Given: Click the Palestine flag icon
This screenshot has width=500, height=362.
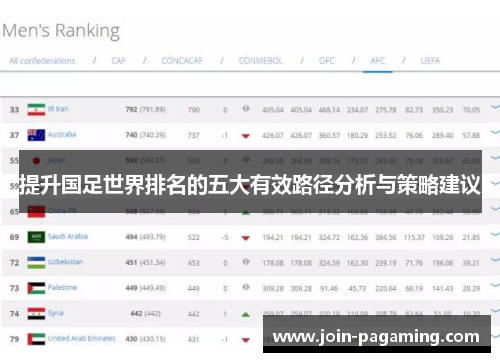Looking at the screenshot, I should coord(36,288).
